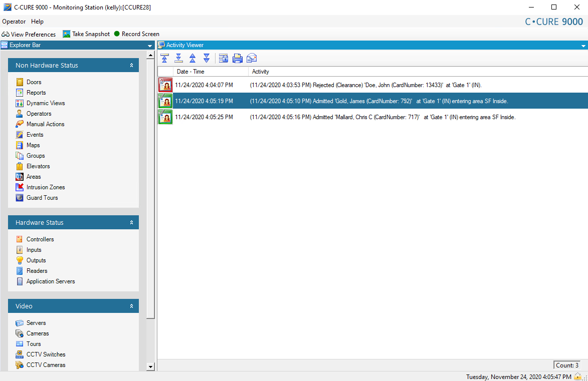Open the Explorer Bar dropdown arrow
This screenshot has width=588, height=381.
[x=150, y=46]
